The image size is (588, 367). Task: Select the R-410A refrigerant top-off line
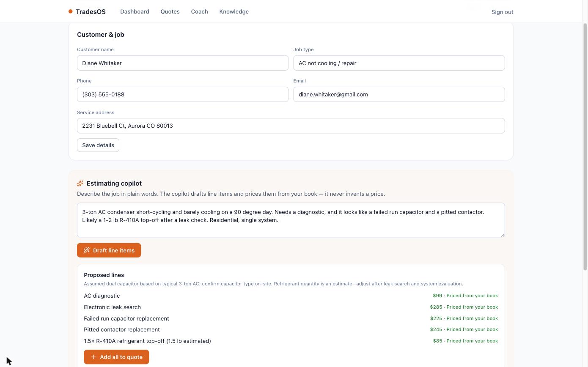[291, 341]
